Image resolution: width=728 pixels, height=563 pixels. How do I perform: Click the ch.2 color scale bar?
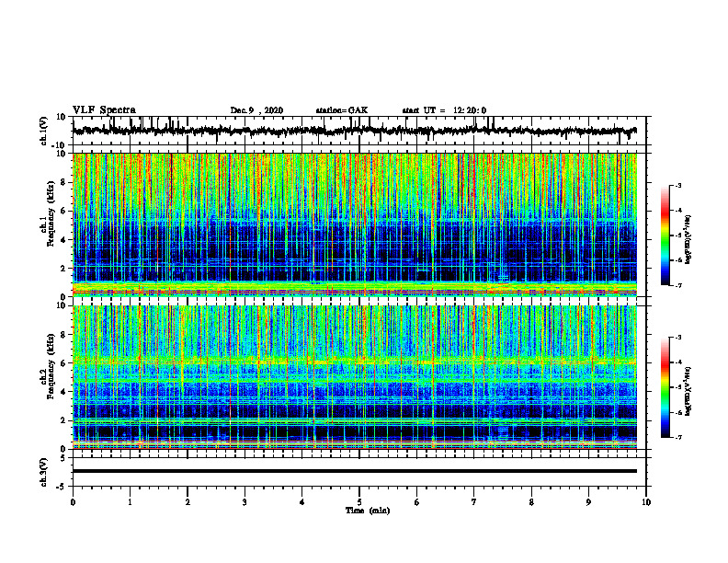pos(665,387)
